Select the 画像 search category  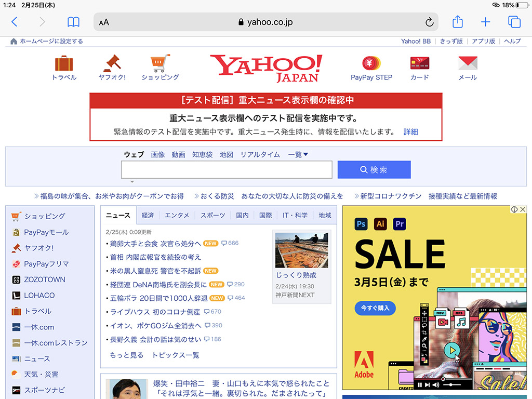(158, 155)
